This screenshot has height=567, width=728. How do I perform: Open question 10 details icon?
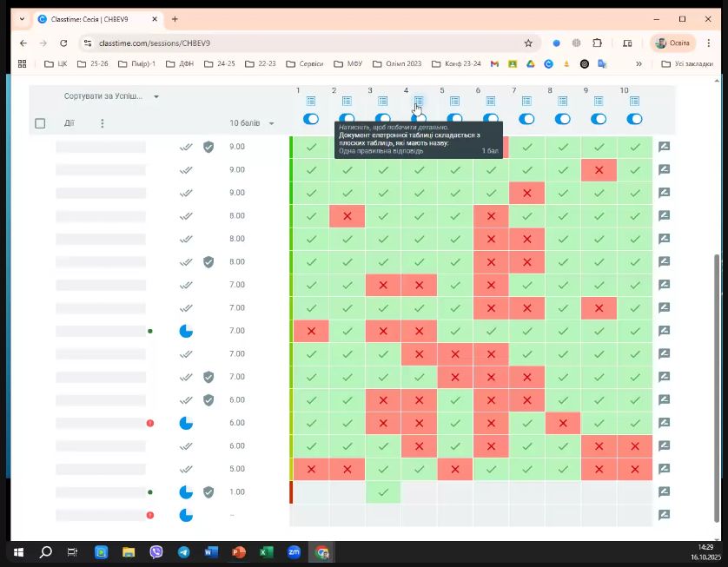(x=634, y=102)
